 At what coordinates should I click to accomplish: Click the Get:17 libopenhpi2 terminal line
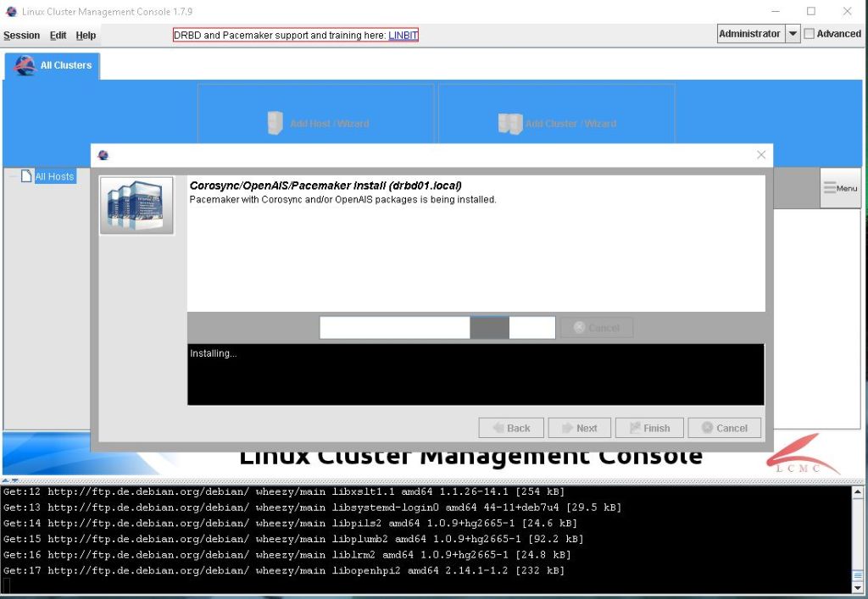[284, 570]
